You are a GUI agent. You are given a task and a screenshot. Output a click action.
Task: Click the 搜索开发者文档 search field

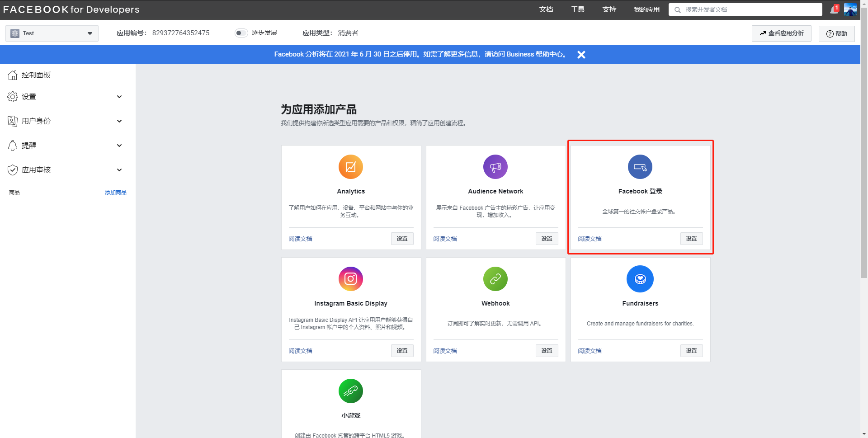[745, 9]
